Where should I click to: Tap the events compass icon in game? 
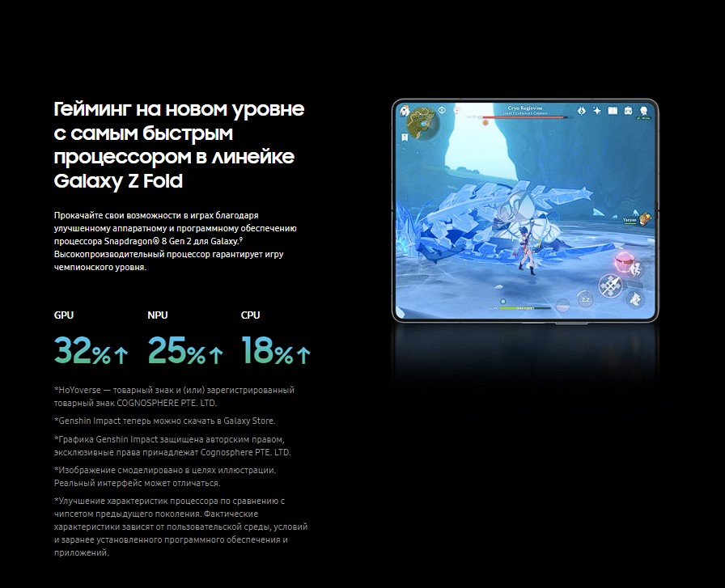[582, 111]
